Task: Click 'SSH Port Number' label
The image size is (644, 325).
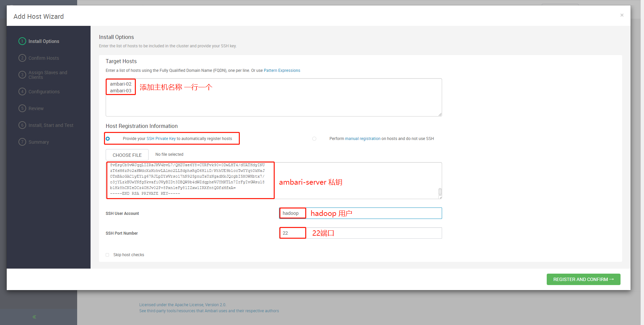Action: pyautogui.click(x=122, y=233)
